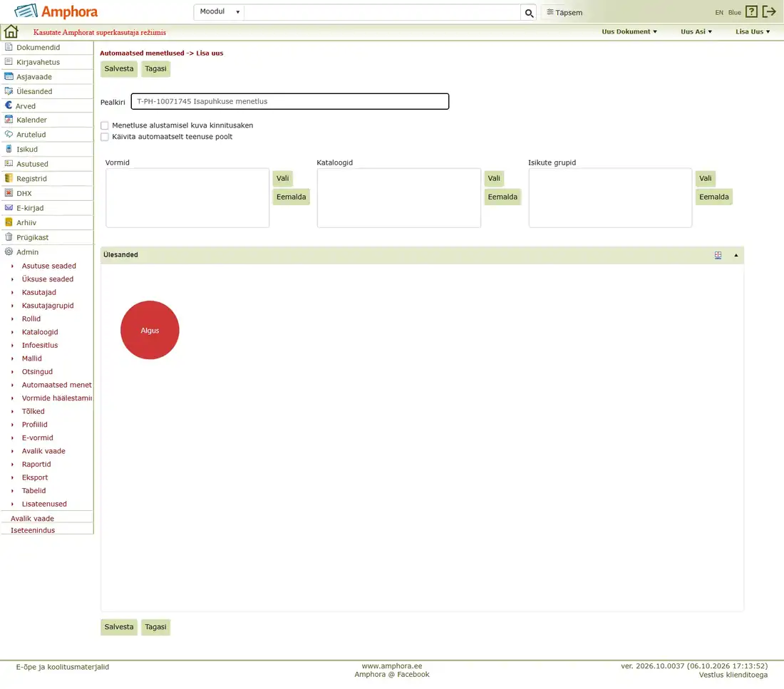Click the top Salvesta button
This screenshot has width=784, height=689.
click(119, 68)
